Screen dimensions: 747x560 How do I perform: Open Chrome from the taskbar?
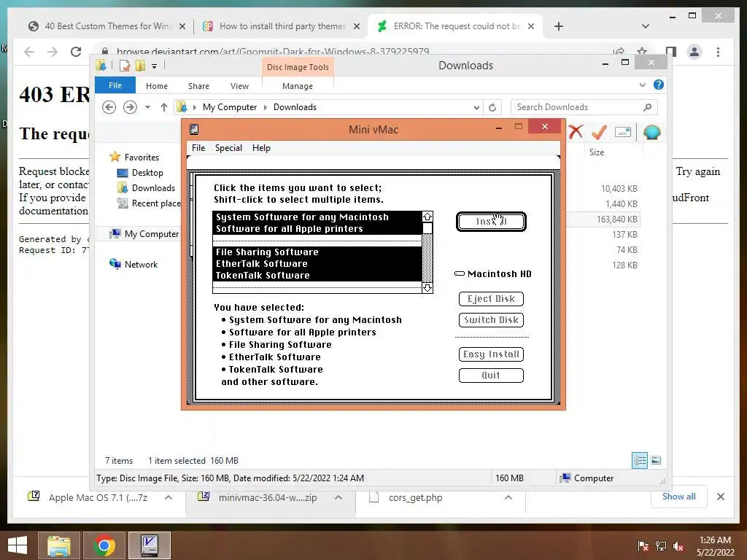click(x=104, y=545)
